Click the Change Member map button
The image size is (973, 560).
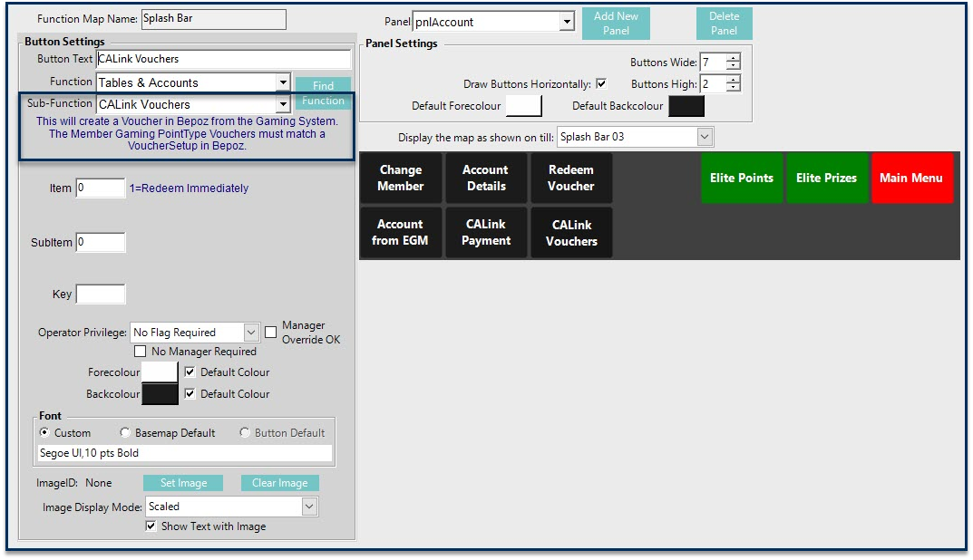tap(401, 178)
